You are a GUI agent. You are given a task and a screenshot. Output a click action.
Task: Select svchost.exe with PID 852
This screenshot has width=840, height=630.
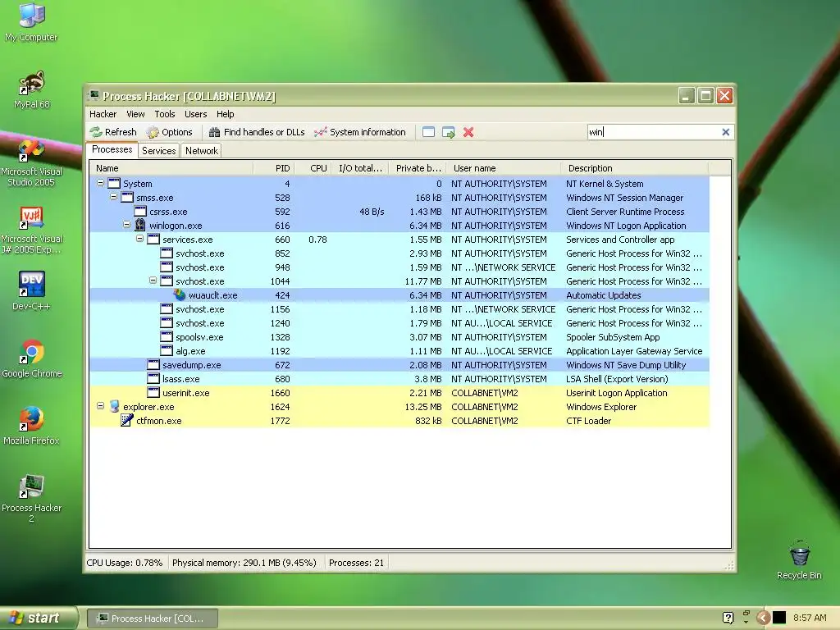399,253
